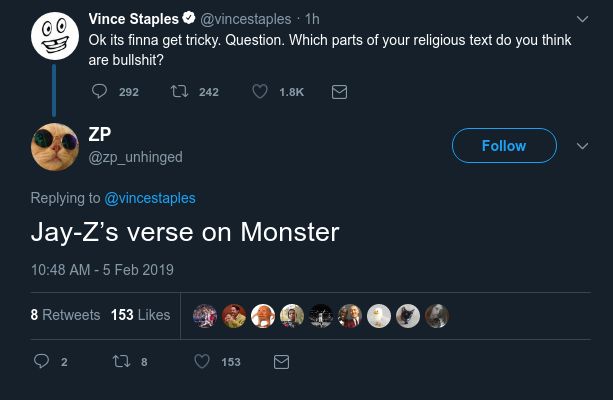
Task: Open @vincestaples mention link in reply
Action: click(x=150, y=198)
